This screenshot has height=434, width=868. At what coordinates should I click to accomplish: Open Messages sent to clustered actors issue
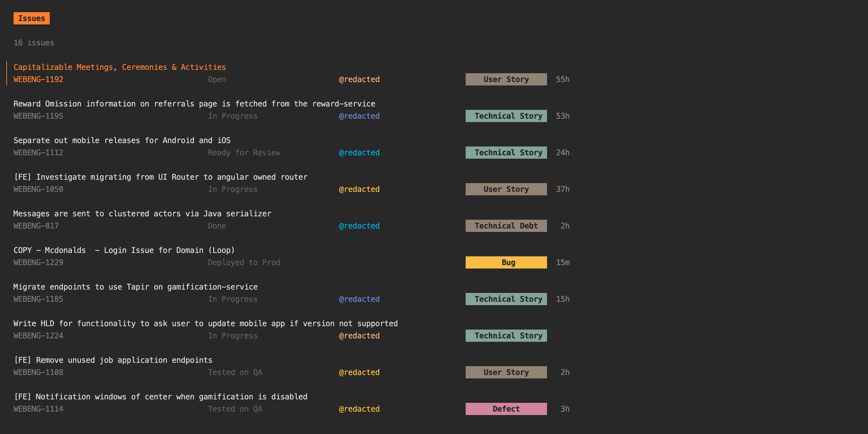pos(142,214)
